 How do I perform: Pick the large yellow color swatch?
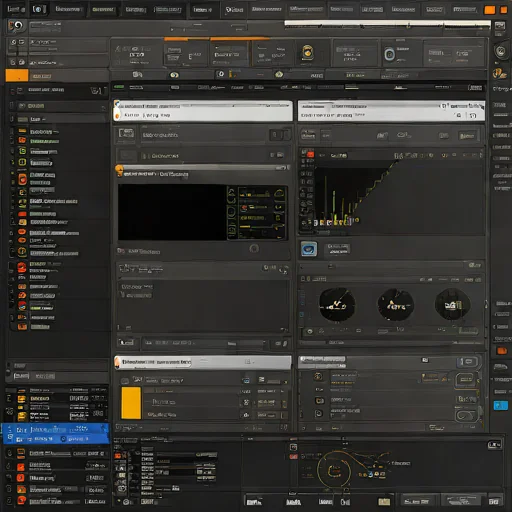coord(131,403)
